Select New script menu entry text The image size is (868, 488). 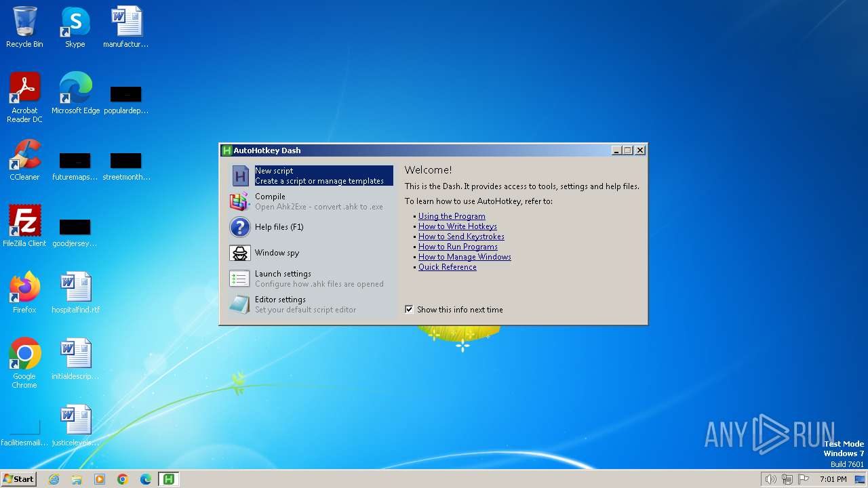point(274,171)
